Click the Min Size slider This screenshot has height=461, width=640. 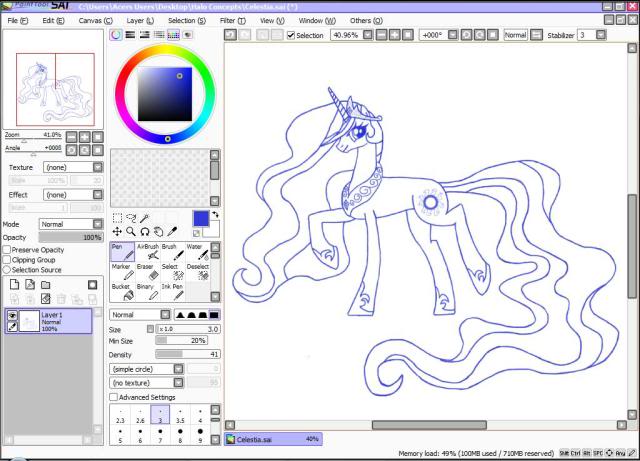182,340
